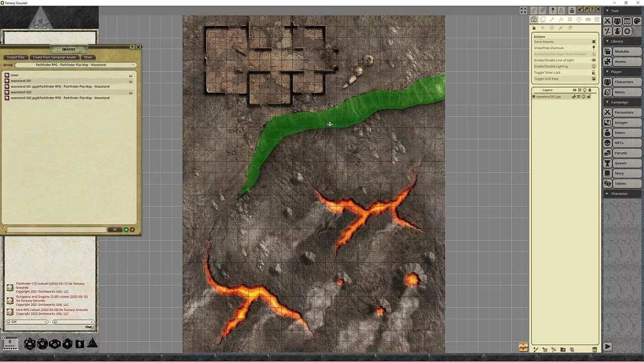Open the options gear tool icon
The width and height of the screenshot is (644, 362).
pos(627,31)
